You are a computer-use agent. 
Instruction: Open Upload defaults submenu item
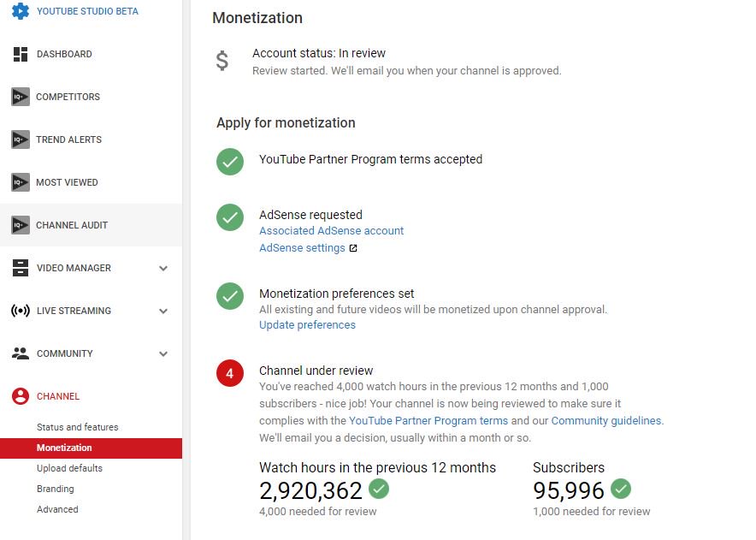click(x=69, y=468)
